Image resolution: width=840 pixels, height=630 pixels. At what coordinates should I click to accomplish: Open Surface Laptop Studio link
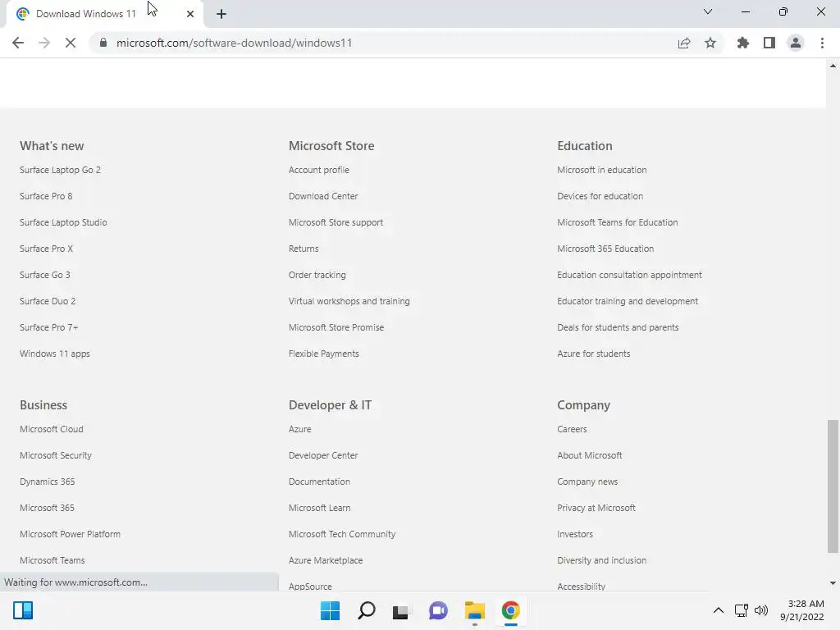point(63,222)
